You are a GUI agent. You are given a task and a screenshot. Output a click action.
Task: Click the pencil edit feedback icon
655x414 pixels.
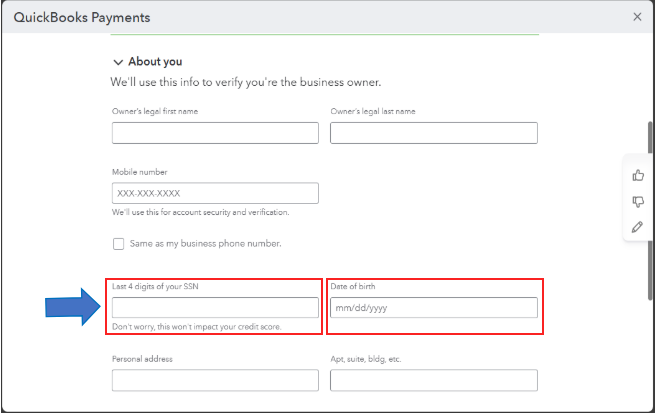tap(638, 227)
